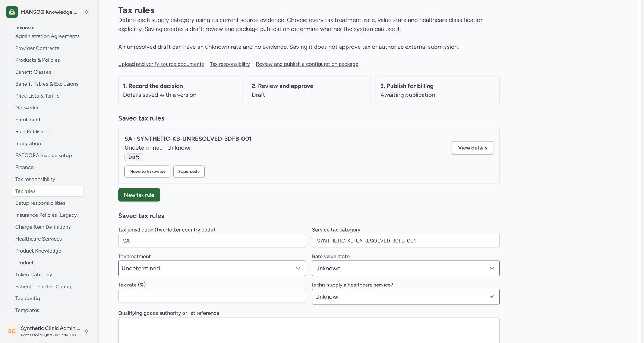Open the Tax treatment dropdown
Image resolution: width=644 pixels, height=343 pixels.
(212, 268)
